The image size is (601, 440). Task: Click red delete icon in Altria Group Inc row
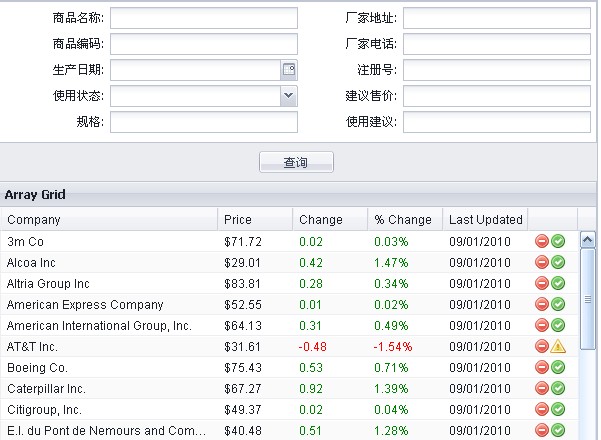[542, 283]
